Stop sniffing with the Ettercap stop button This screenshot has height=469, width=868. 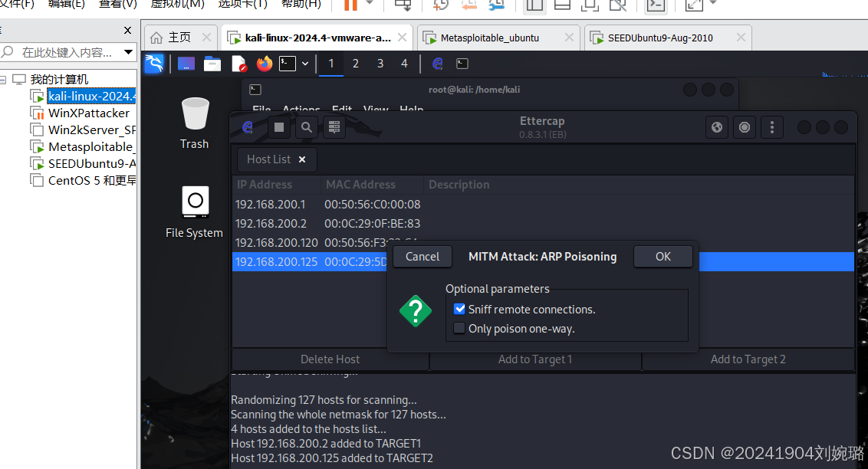(279, 128)
